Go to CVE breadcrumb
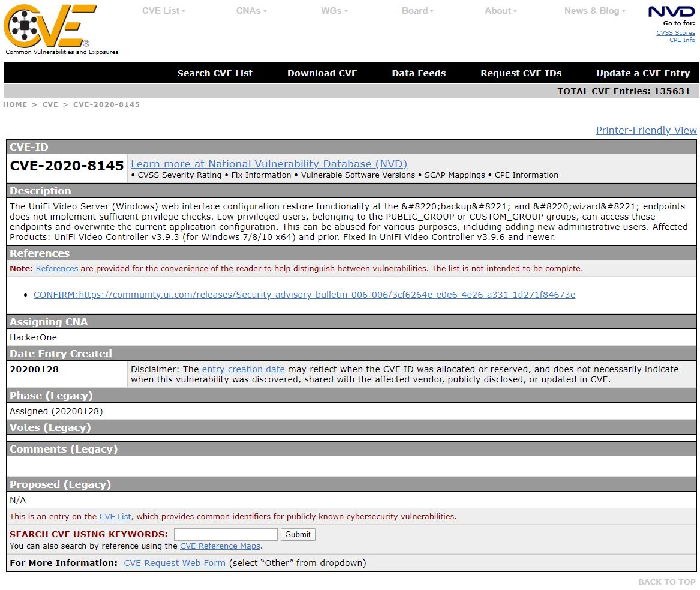The width and height of the screenshot is (700, 590). point(50,104)
